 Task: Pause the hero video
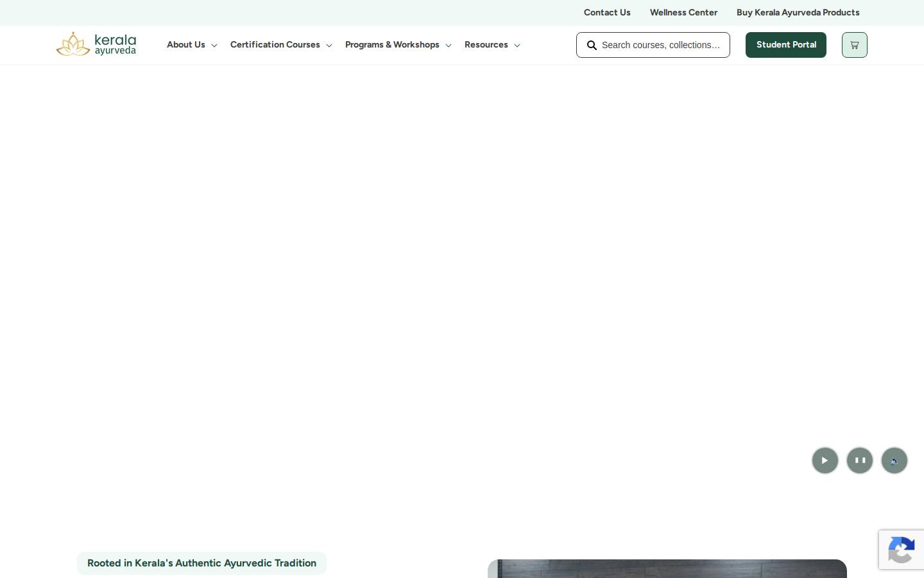pyautogui.click(x=859, y=460)
